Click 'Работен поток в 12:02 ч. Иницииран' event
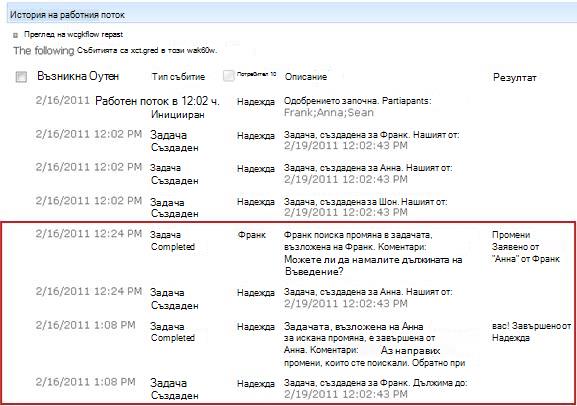The height and width of the screenshot is (406, 577). [x=157, y=107]
